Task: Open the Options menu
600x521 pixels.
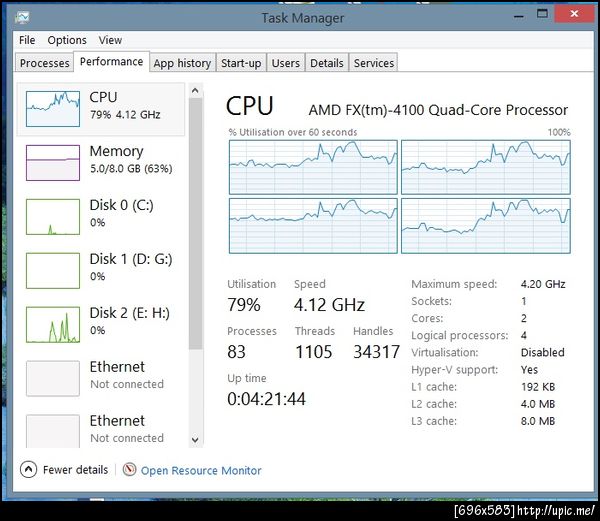Action: [67, 40]
